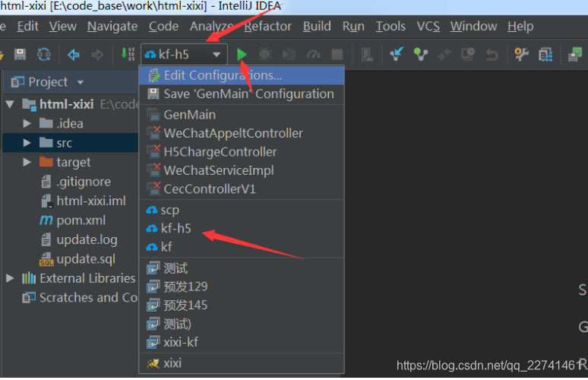Open the View menu
Image resolution: width=588 pixels, height=380 pixels.
pos(62,27)
